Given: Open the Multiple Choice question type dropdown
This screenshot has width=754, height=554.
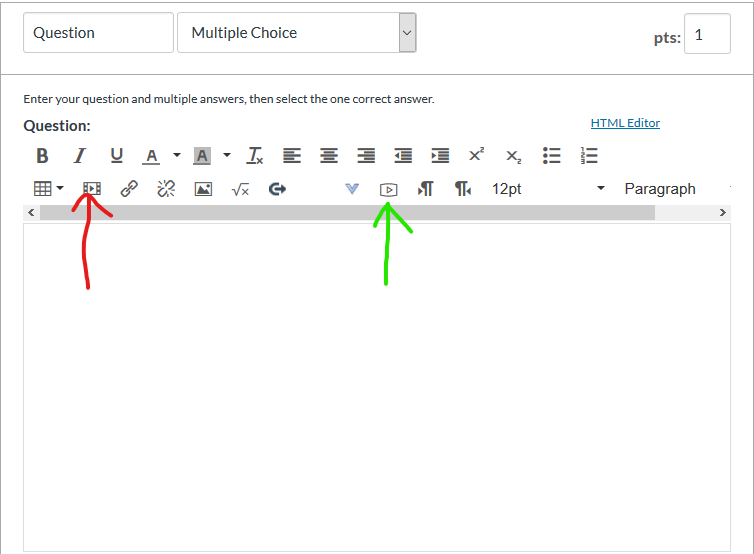Looking at the screenshot, I should 296,33.
